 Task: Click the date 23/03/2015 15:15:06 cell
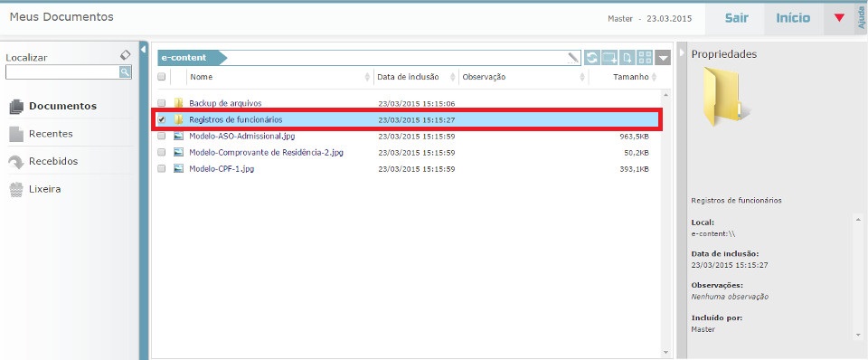pyautogui.click(x=416, y=104)
